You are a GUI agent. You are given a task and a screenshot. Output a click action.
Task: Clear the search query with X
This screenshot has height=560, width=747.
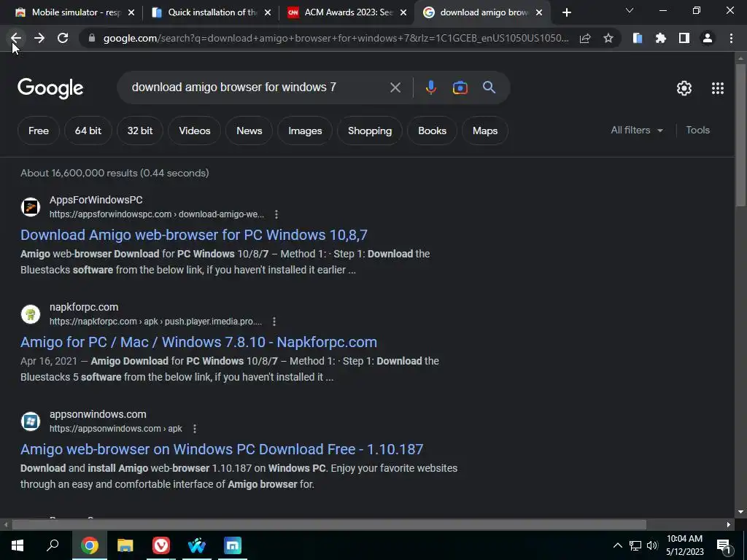[x=395, y=87]
